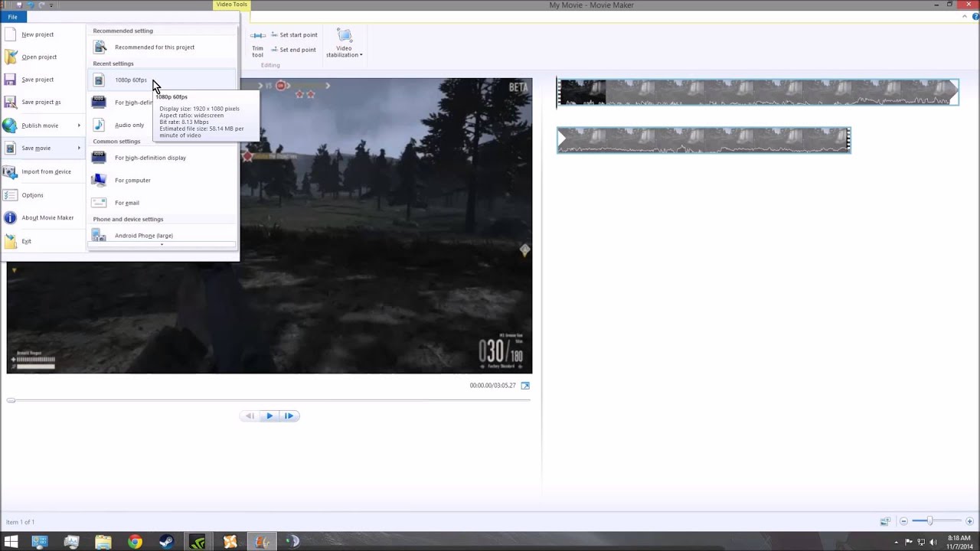Screen dimensions: 980x551
Task: Select the 1080p 60fps recent setting
Action: [x=162, y=80]
